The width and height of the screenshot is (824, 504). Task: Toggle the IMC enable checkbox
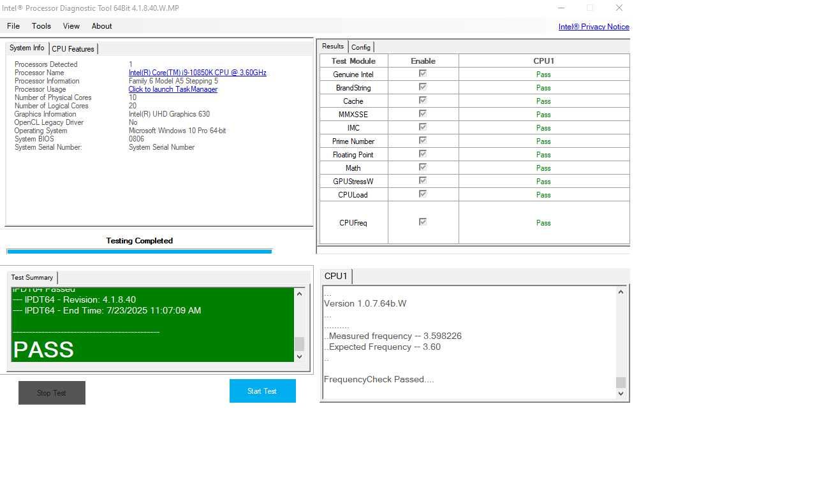click(x=422, y=127)
